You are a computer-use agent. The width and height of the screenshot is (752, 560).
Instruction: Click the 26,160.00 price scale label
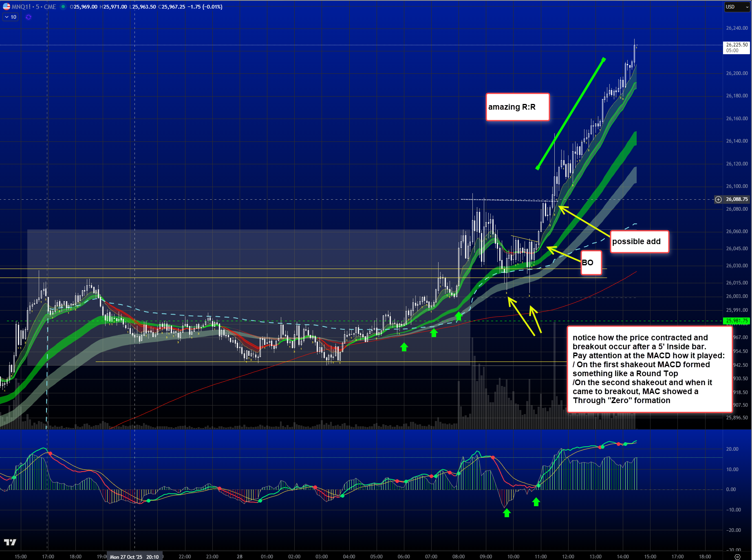pyautogui.click(x=737, y=119)
